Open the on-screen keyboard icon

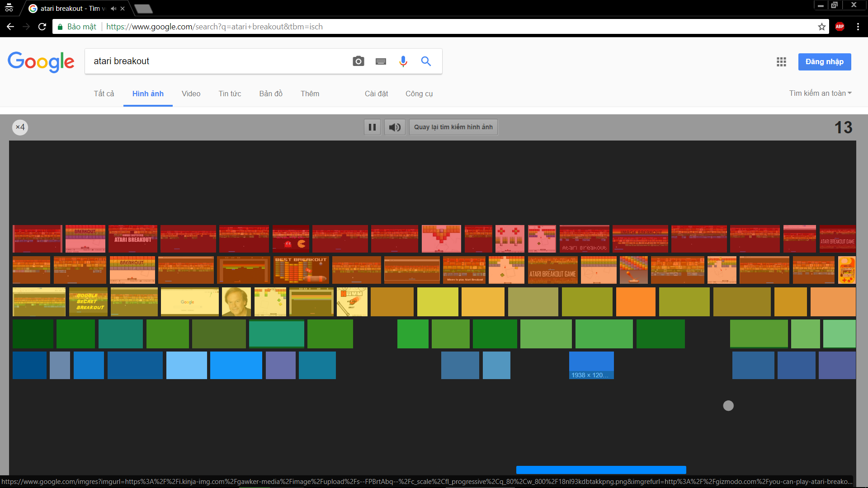click(x=381, y=61)
